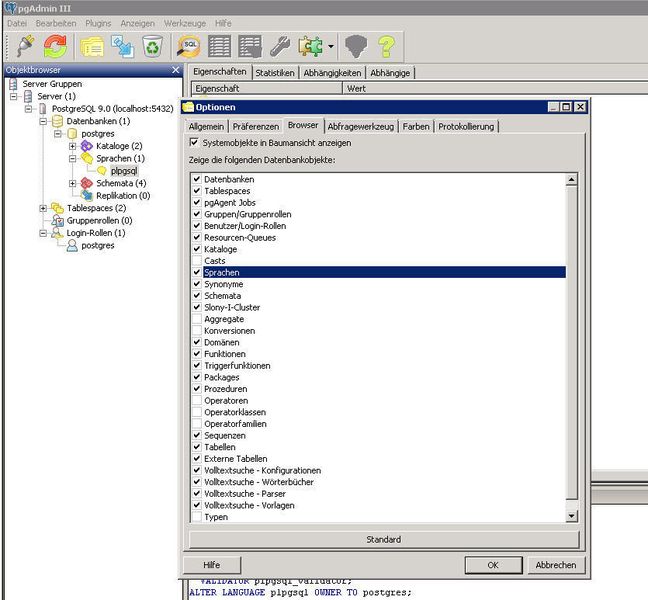Enable the Typen checkbox

coord(197,517)
